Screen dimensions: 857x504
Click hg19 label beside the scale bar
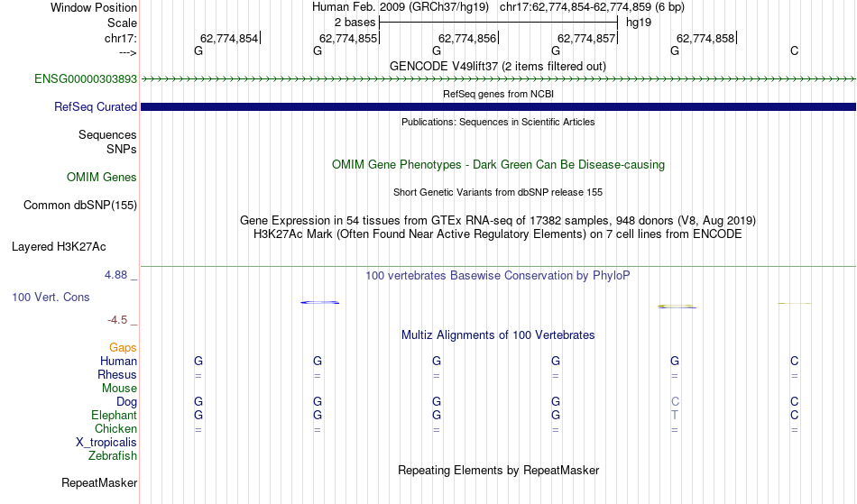click(639, 23)
